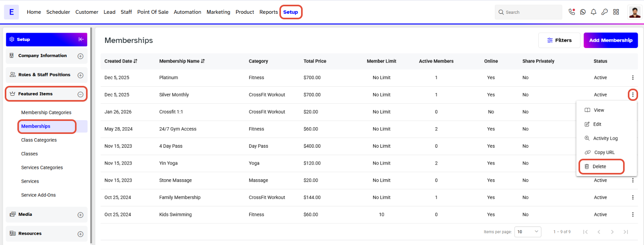The height and width of the screenshot is (245, 644).
Task: Collapse the Setup sidebar panel
Action: [x=81, y=39]
